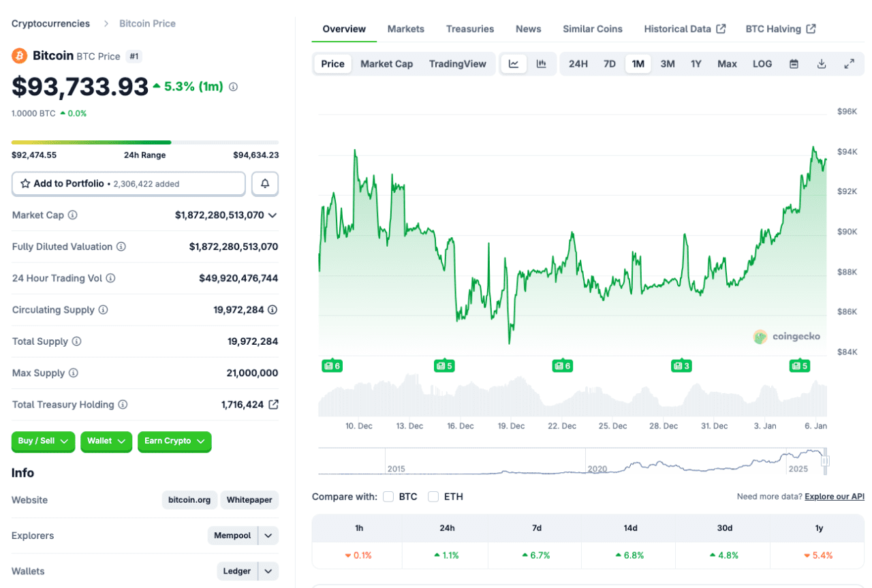Click the chart navigator range handle near 2025
This screenshot has width=872, height=588.
click(x=825, y=461)
